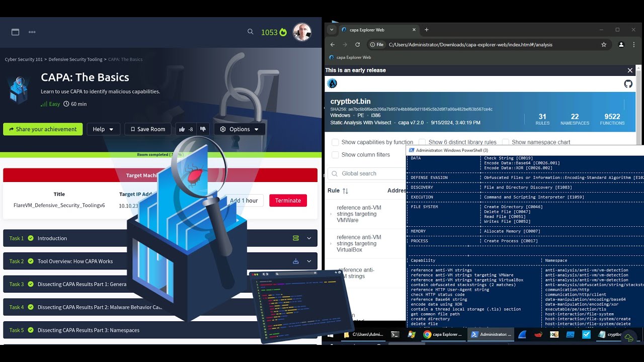Click '31 RULES' statistic
The width and height of the screenshot is (644, 362).
(542, 119)
